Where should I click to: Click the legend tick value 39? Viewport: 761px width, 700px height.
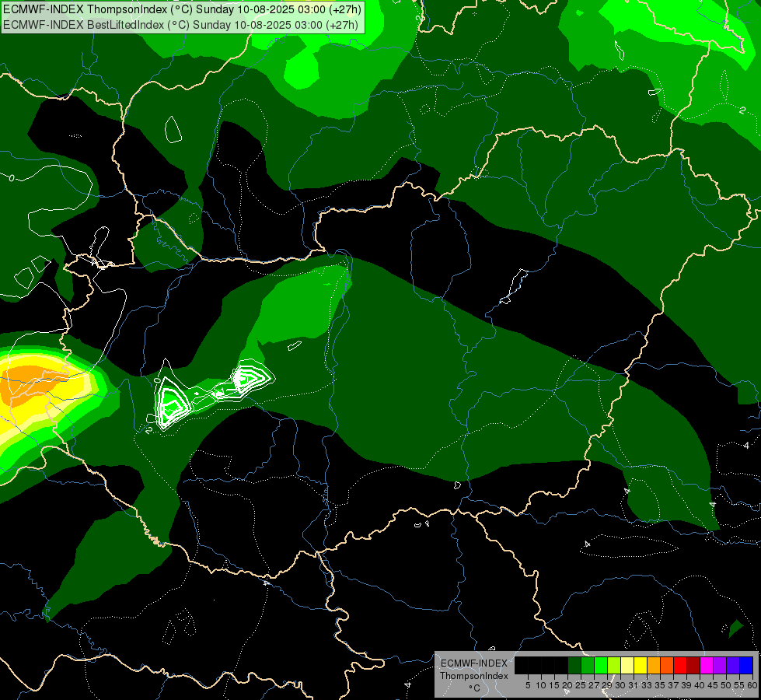point(686,685)
